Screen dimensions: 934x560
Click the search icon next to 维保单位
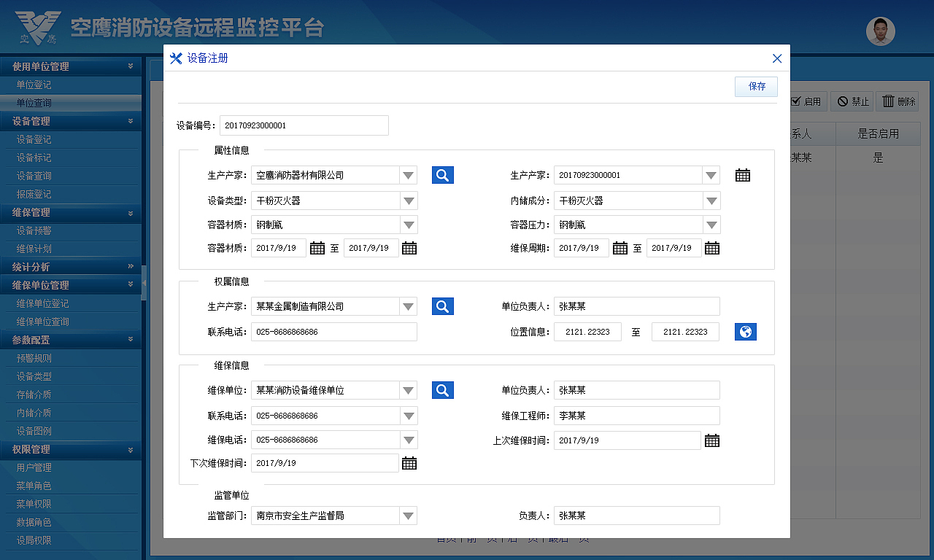tap(442, 389)
